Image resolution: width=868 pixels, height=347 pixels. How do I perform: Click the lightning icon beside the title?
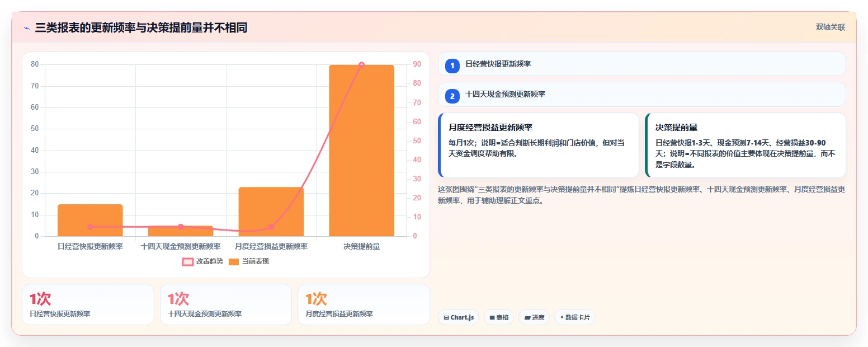coord(26,28)
